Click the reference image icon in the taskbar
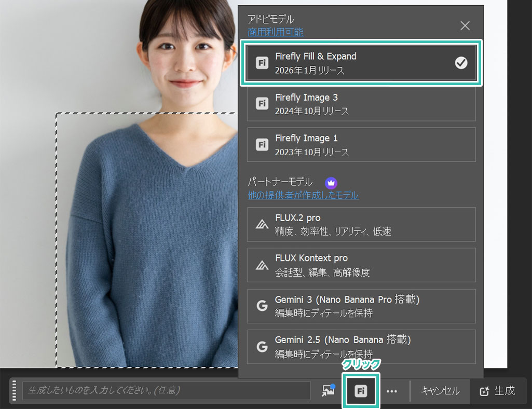Screen dimensions: 532x409 (x=328, y=391)
